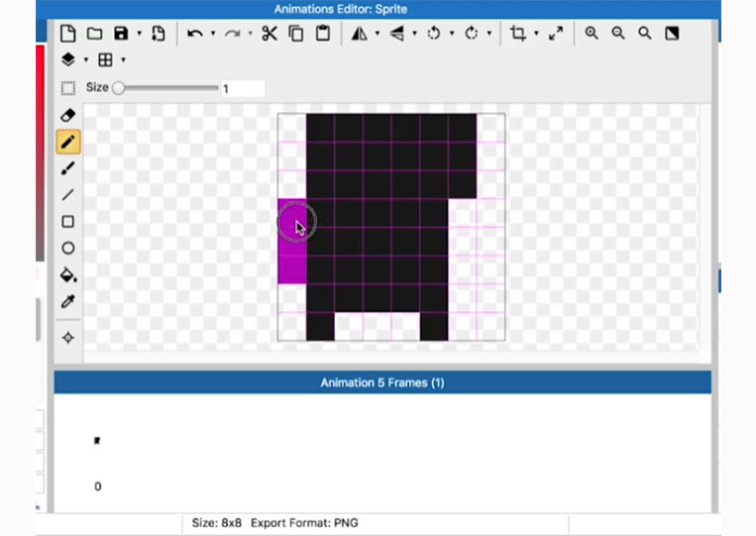This screenshot has height=536, width=756.
Task: Click the redo arrow icon
Action: 233,34
